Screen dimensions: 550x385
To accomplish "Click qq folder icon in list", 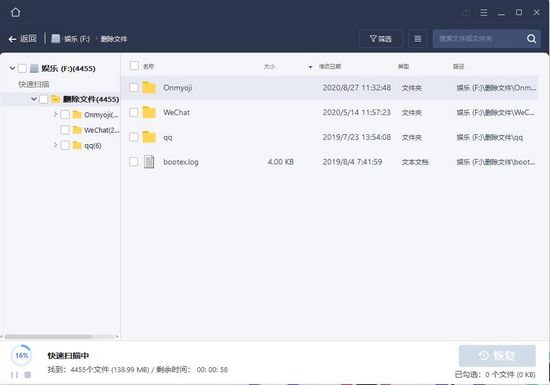I will (149, 137).
